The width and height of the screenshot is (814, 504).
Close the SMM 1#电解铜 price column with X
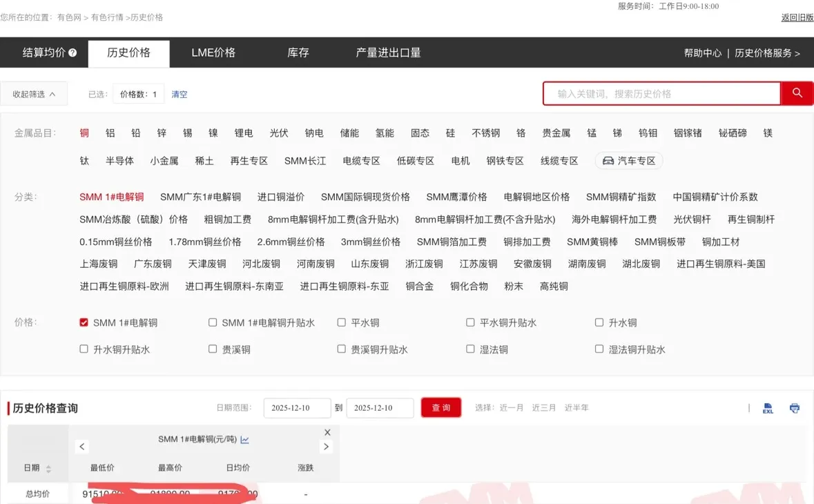pyautogui.click(x=327, y=432)
